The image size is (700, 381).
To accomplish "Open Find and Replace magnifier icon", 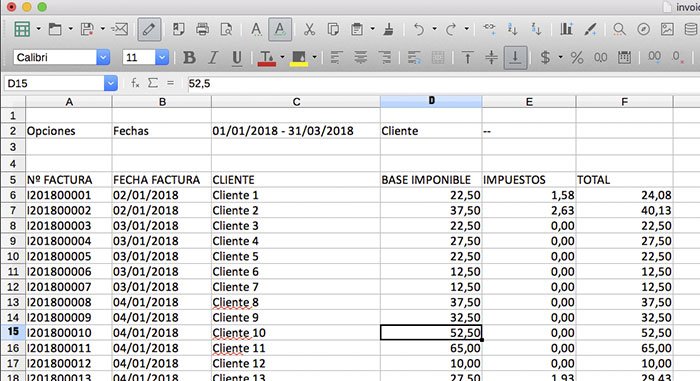I will [x=619, y=29].
